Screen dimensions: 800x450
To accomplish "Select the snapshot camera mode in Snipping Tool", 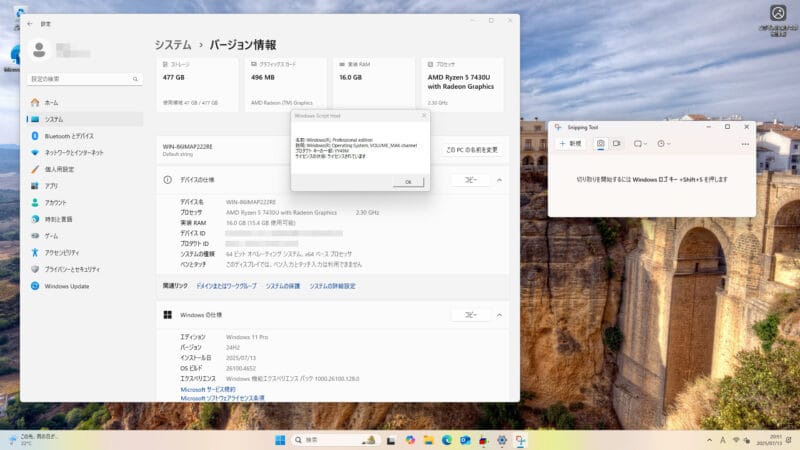I will [x=600, y=144].
